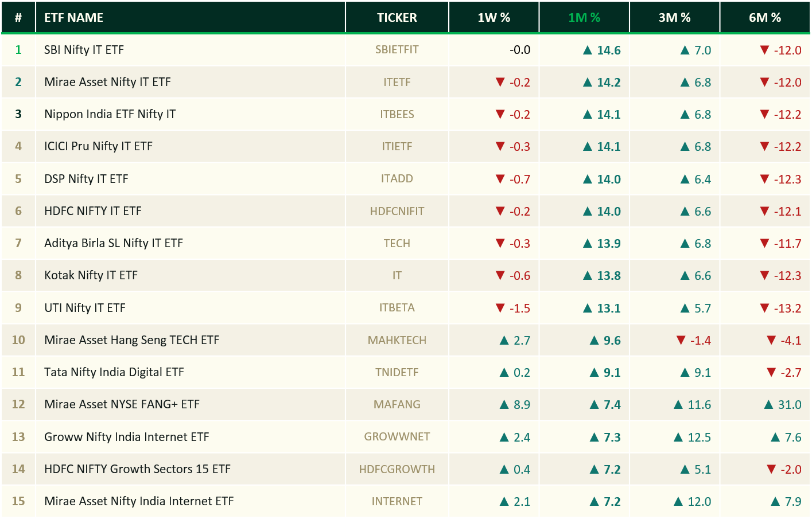Click Hang Seng TECH 3M value -1.4
The width and height of the screenshot is (812, 519).
pos(694,340)
